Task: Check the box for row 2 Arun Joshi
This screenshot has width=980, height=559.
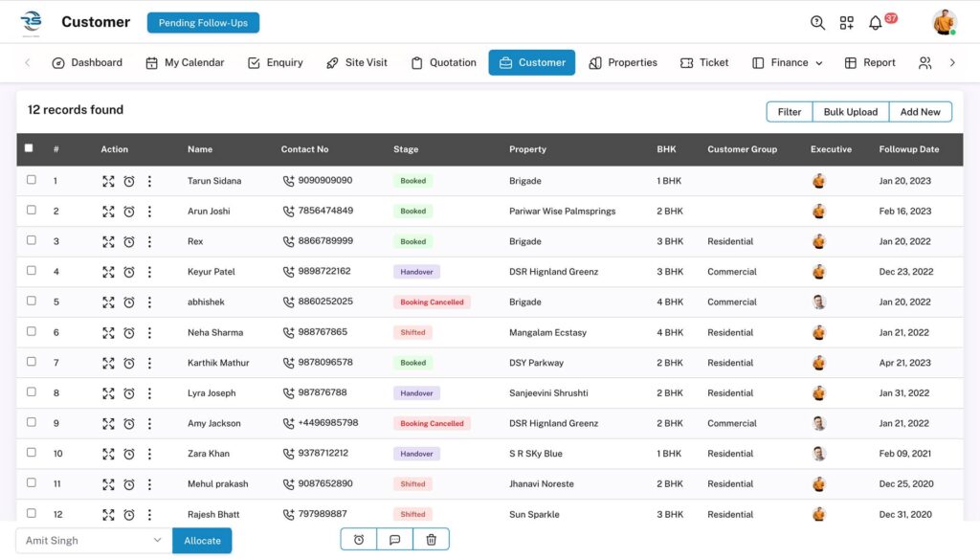Action: [32, 210]
